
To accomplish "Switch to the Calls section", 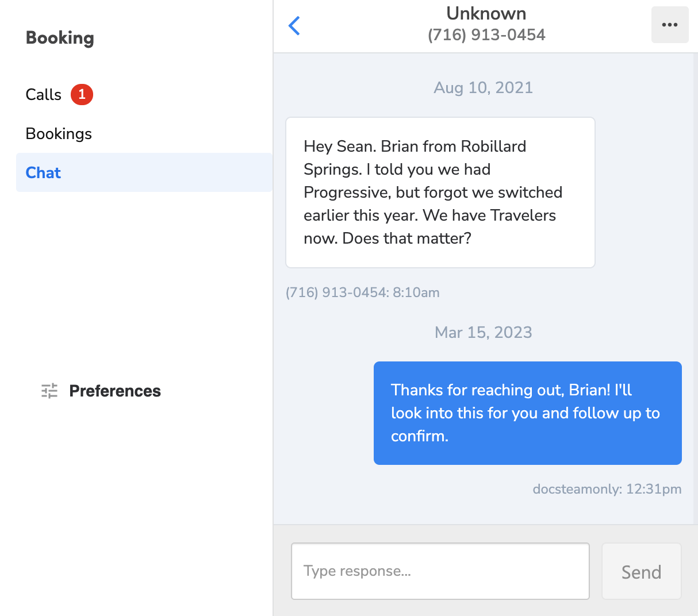I will 43,94.
